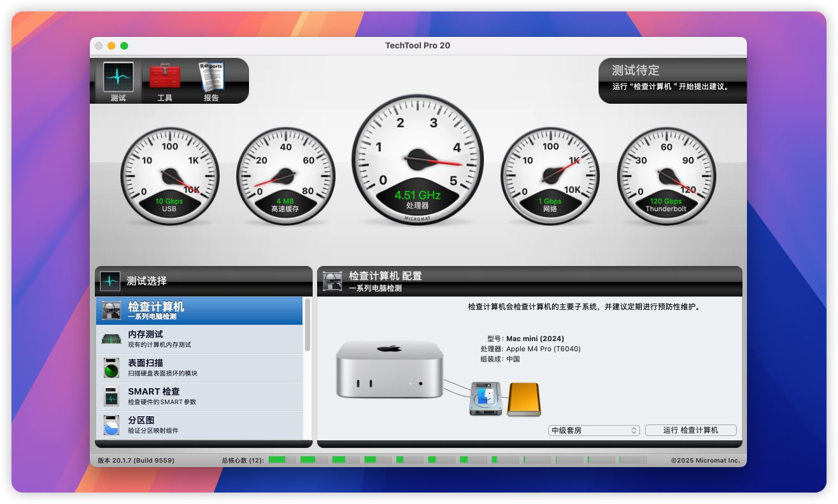Click the internal Macintosh HD drive icon
This screenshot has height=504, width=838.
(x=486, y=399)
